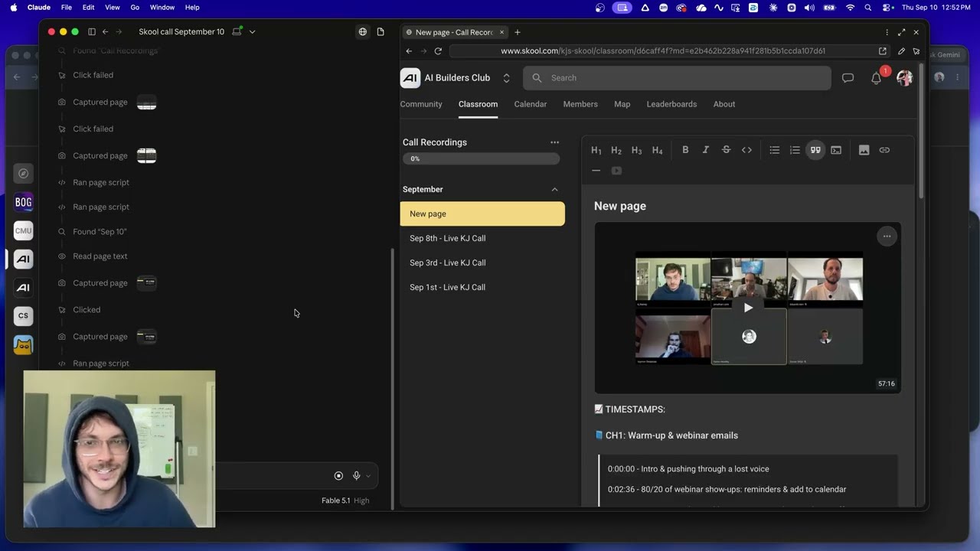Image resolution: width=980 pixels, height=551 pixels.
Task: Open the AI Builders Club group switcher
Action: point(506,78)
